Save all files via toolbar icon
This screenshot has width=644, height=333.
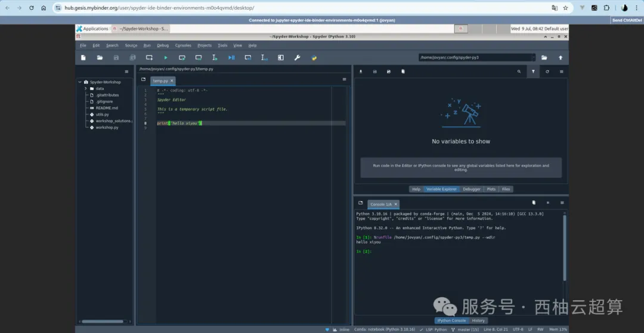pyautogui.click(x=132, y=58)
